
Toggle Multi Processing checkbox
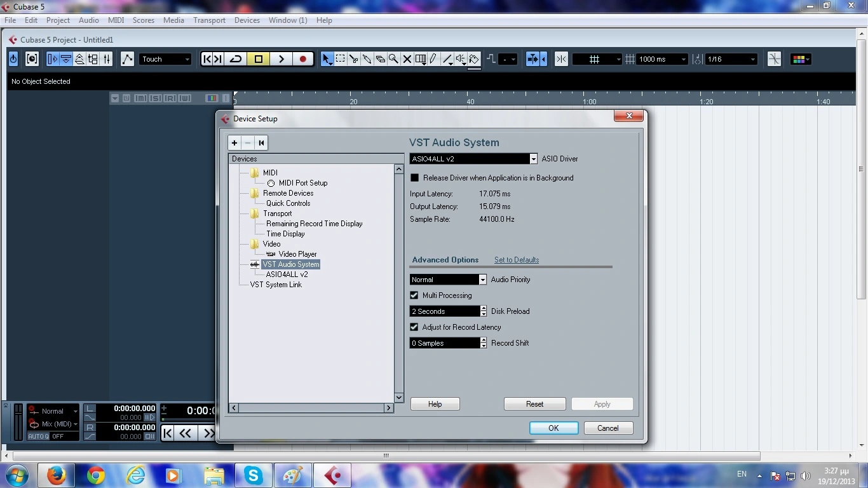tap(414, 295)
